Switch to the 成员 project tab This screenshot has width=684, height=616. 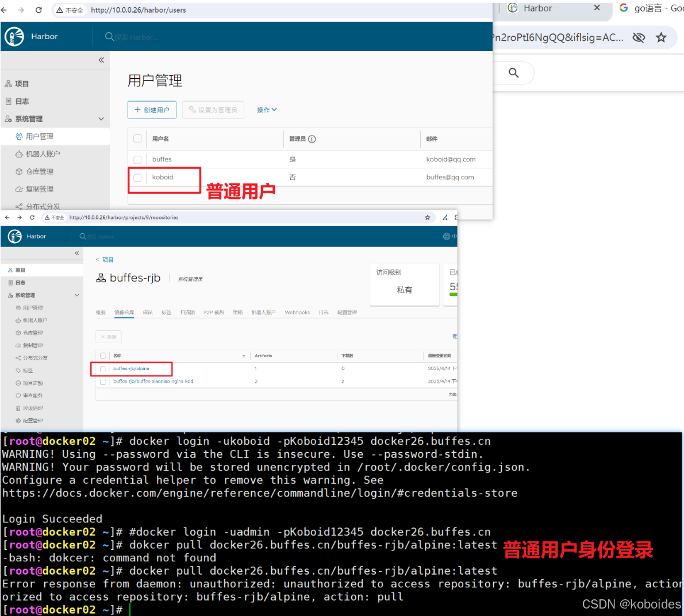[x=148, y=313]
